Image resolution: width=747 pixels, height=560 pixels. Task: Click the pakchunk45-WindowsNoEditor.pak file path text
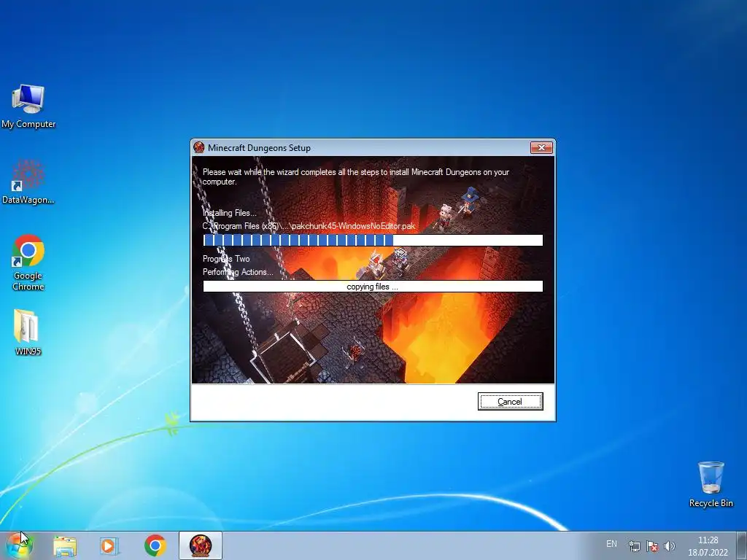[x=309, y=226]
